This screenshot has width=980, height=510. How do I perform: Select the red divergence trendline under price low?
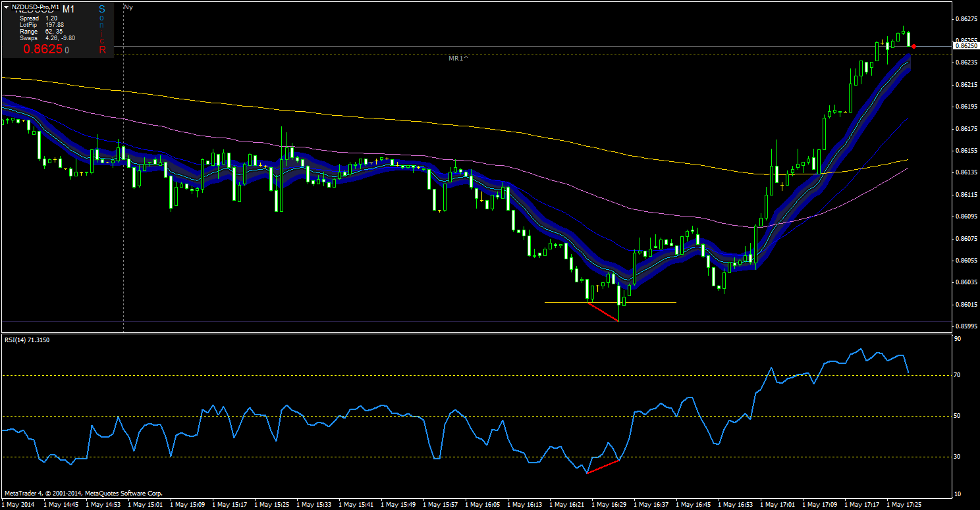(603, 311)
